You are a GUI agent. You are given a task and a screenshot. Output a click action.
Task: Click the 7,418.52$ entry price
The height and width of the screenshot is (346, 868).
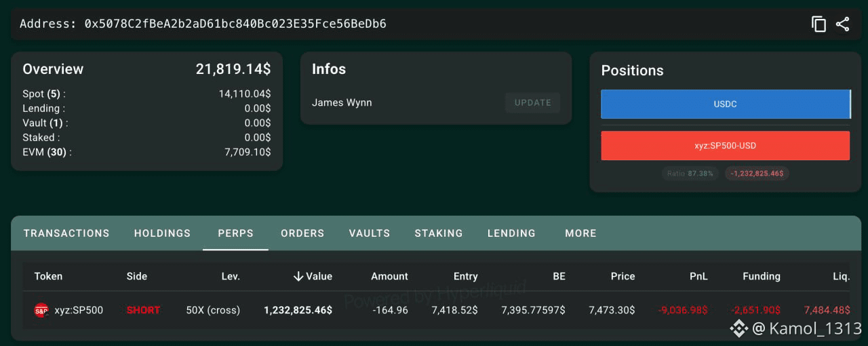(454, 310)
